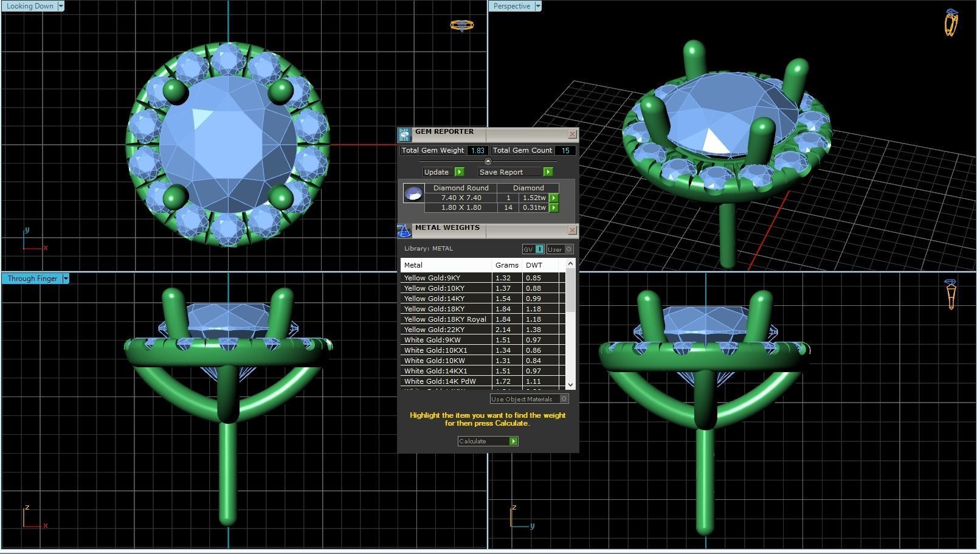
Task: Click the Metal column header
Action: tap(446, 265)
